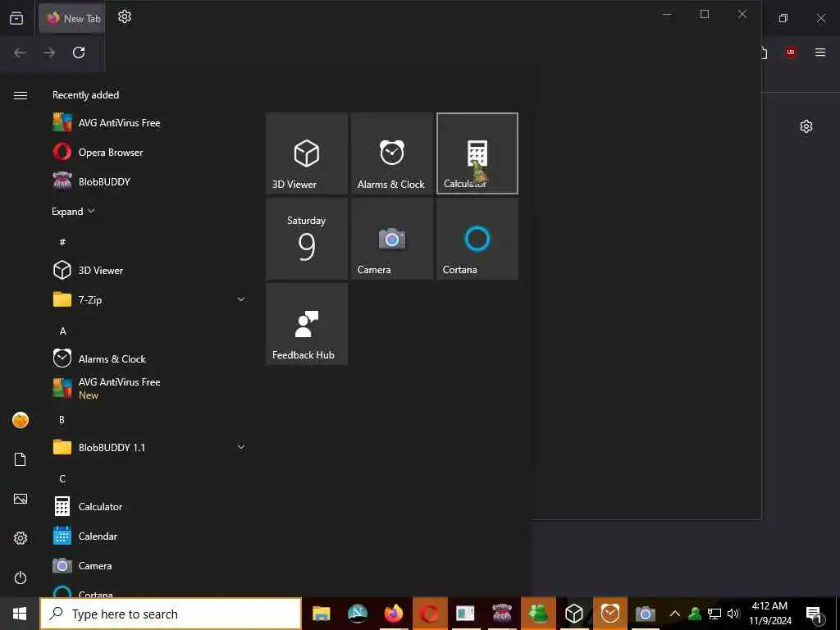Open File Explorer on the taskbar
Viewport: 840px width, 630px height.
322,614
